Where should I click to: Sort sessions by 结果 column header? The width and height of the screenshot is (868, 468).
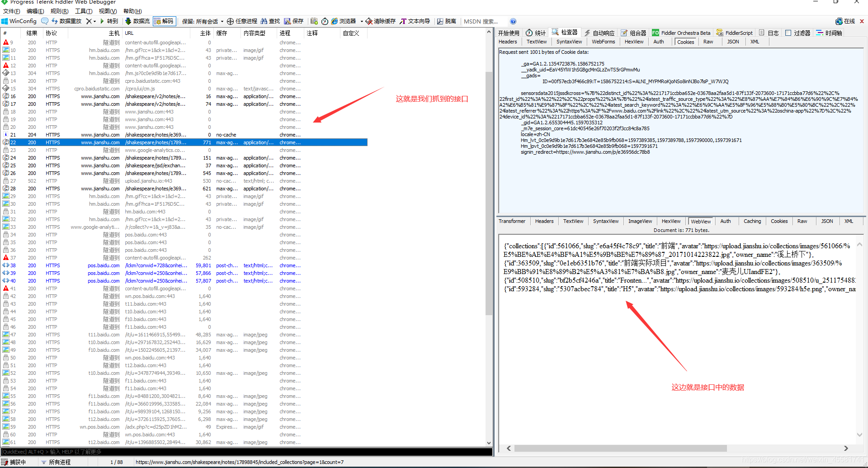pyautogui.click(x=32, y=33)
